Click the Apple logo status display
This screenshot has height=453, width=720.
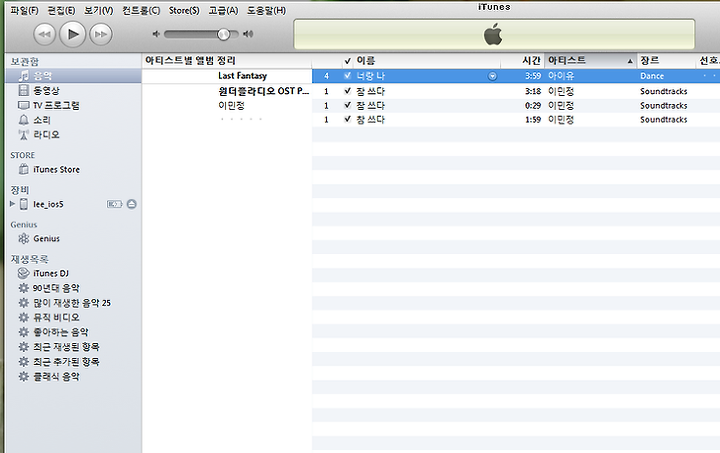493,34
